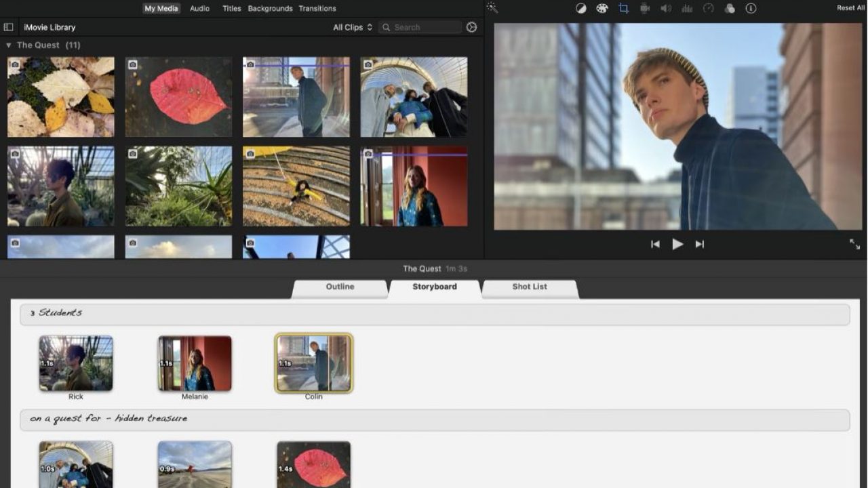Show the Clip Information icon
868x488 pixels.
[751, 8]
